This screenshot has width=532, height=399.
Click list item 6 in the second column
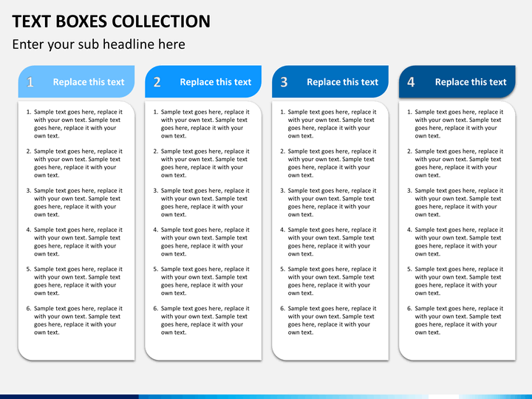[x=201, y=320]
